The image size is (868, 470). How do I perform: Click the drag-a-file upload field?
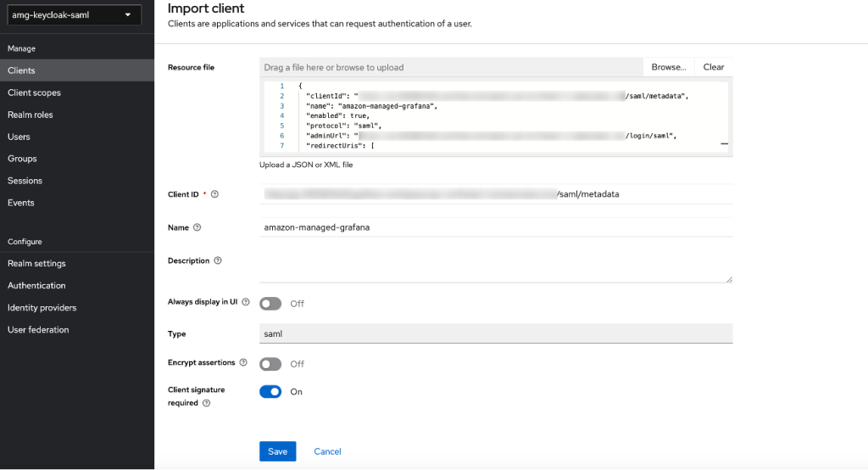[x=451, y=67]
